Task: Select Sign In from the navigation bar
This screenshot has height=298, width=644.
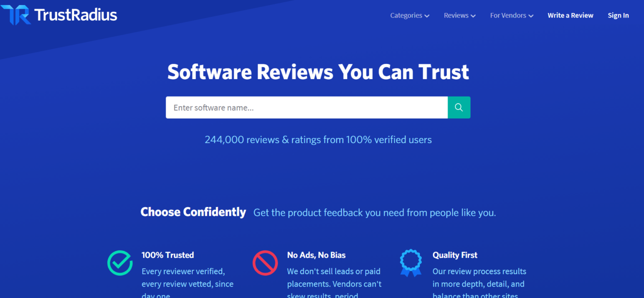Action: tap(618, 16)
